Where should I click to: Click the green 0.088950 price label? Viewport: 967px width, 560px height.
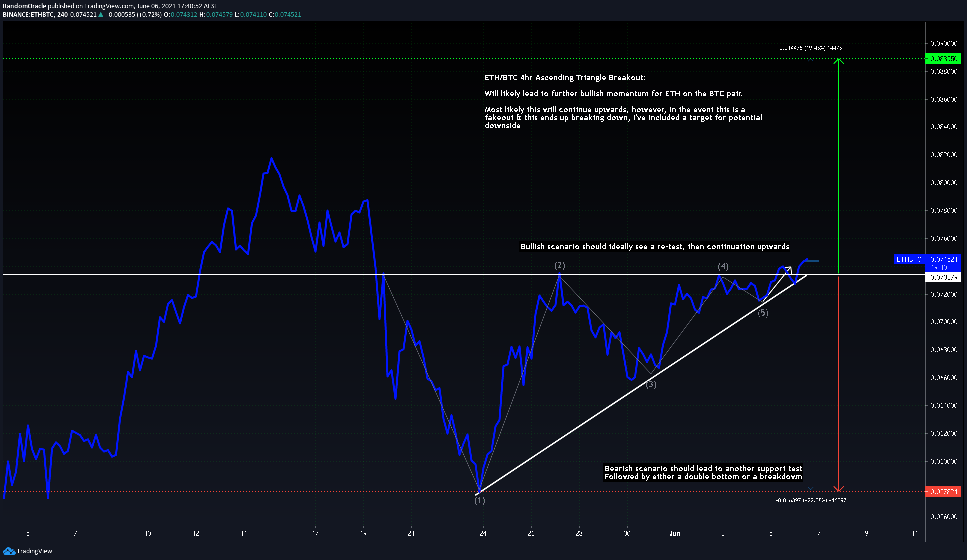pyautogui.click(x=943, y=59)
